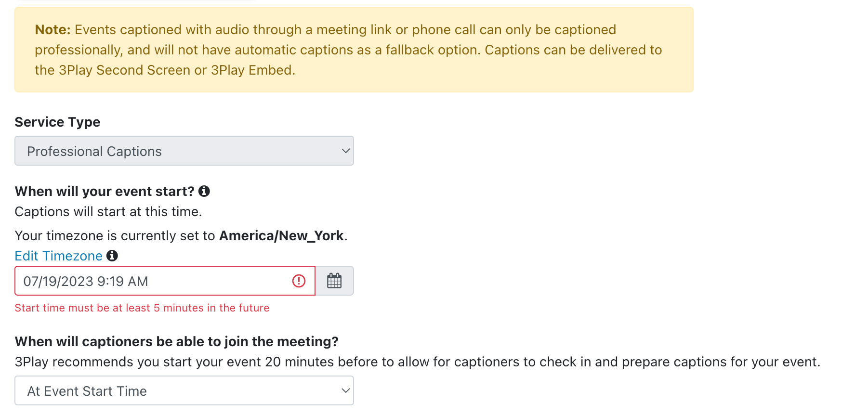Click the chevron arrow on Professional Captions
This screenshot has height=415, width=868.
(x=345, y=151)
